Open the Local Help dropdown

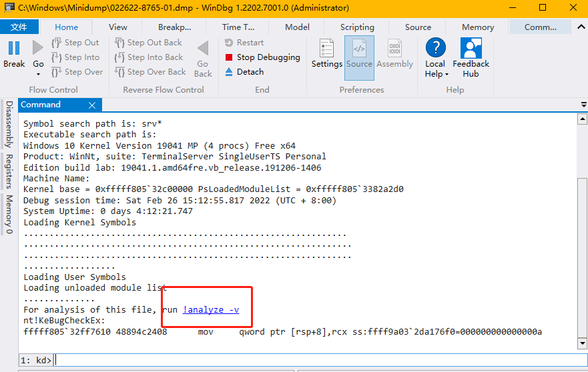[x=435, y=74]
